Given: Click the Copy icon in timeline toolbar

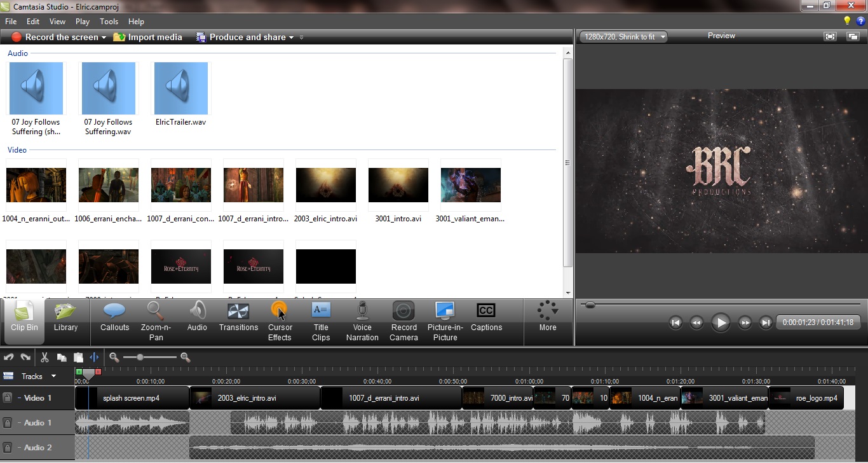Looking at the screenshot, I should [62, 357].
